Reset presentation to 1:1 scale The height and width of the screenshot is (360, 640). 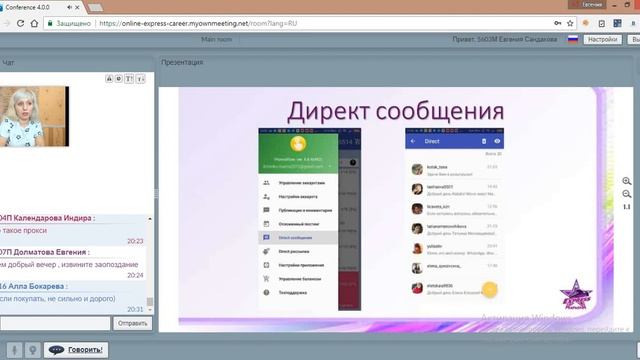pos(627,207)
